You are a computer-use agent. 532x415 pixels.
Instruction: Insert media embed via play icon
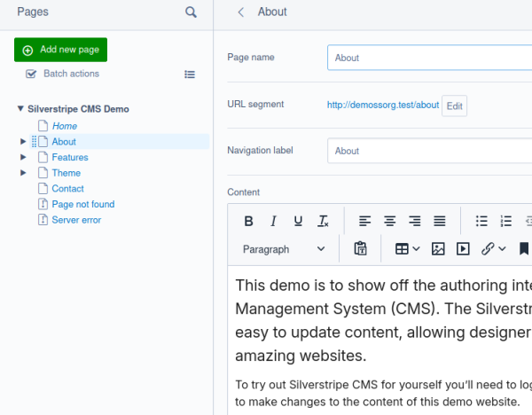tap(463, 248)
